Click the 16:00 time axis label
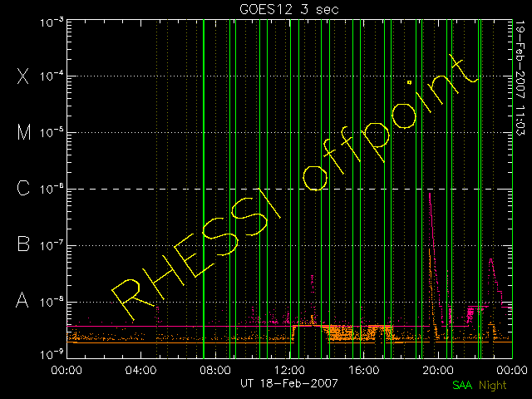Screen dimensions: 532x399 pos(363,370)
